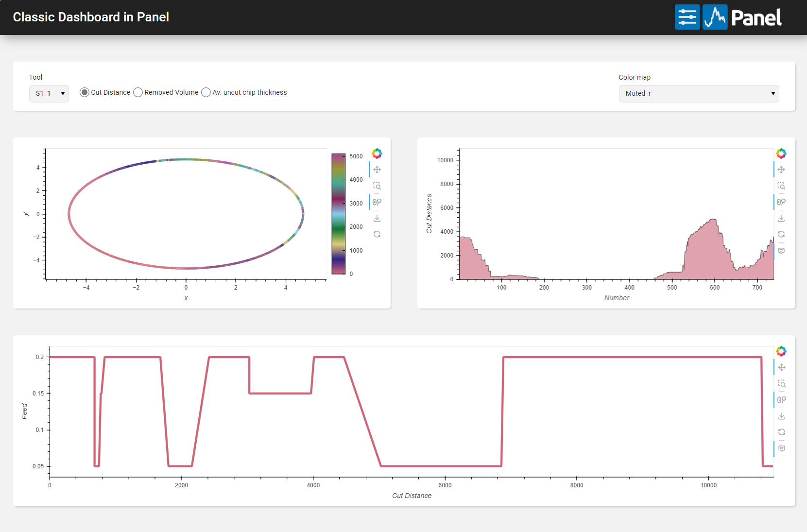Click Bokeh logo on the ellipse plot toolbar
The image size is (807, 532).
(x=377, y=154)
